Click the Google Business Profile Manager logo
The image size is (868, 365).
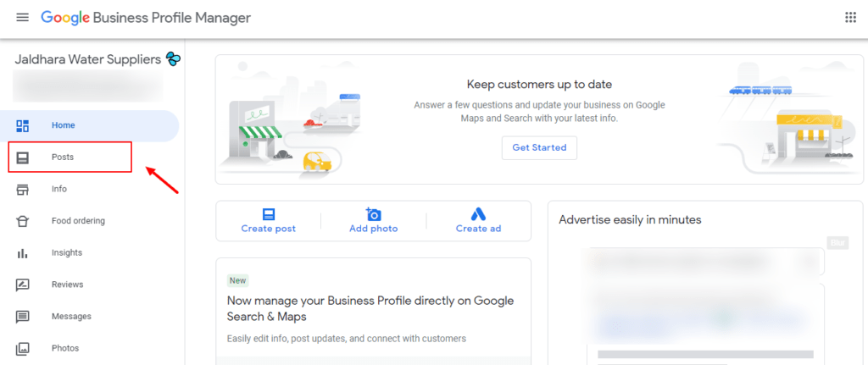pyautogui.click(x=146, y=18)
